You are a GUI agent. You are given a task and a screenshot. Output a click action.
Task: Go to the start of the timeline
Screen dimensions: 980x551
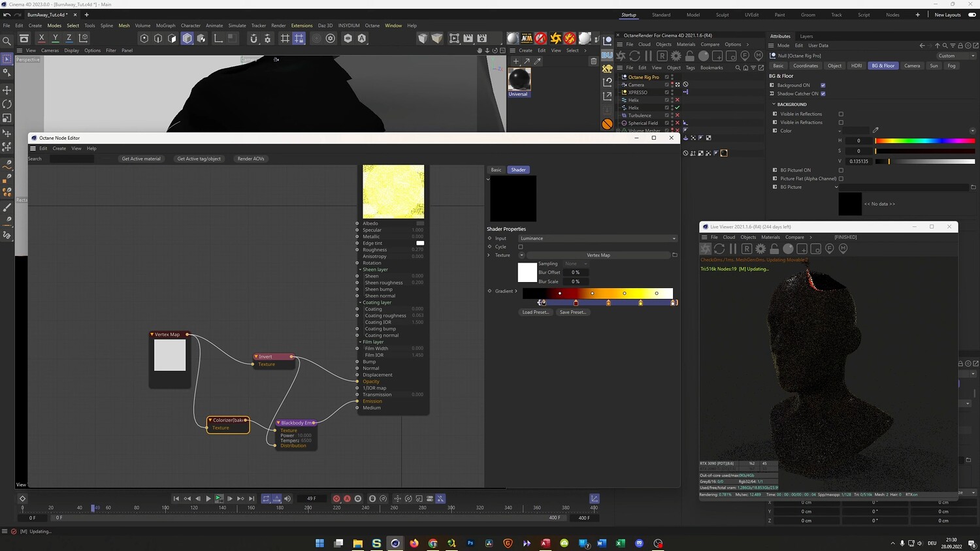[176, 499]
